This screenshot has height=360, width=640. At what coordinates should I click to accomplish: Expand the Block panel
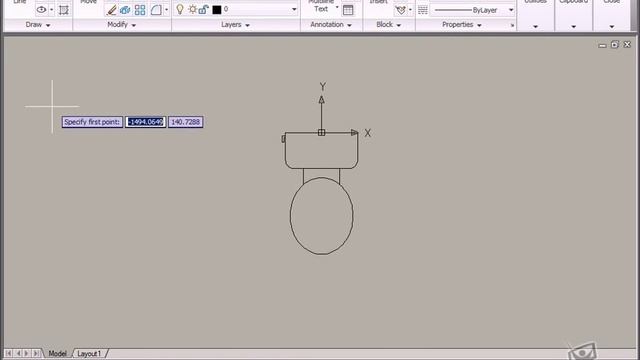[388, 25]
